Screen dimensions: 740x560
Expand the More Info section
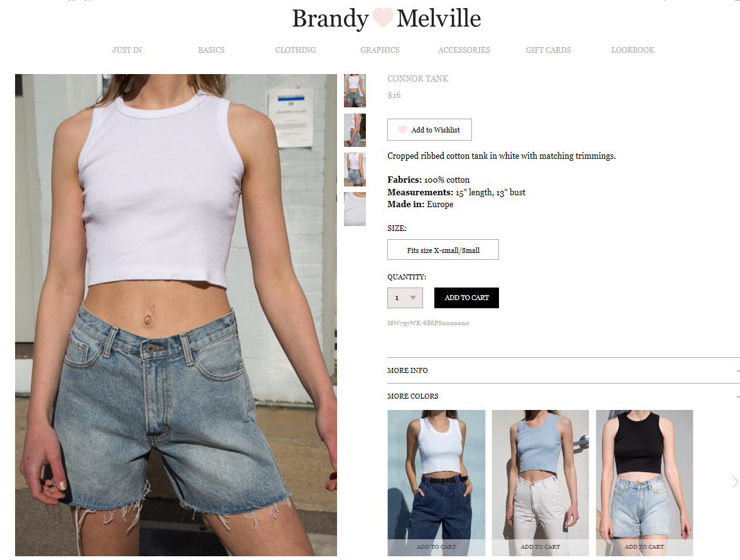[x=564, y=370]
